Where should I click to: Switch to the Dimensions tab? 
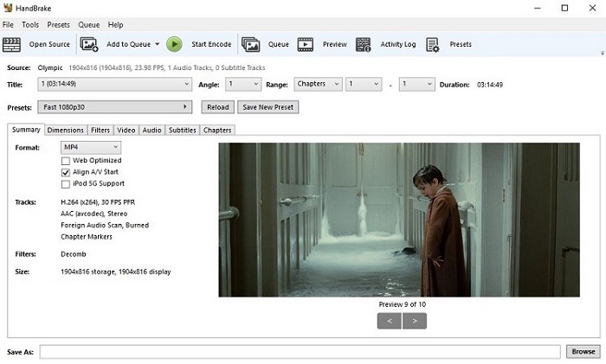[65, 130]
